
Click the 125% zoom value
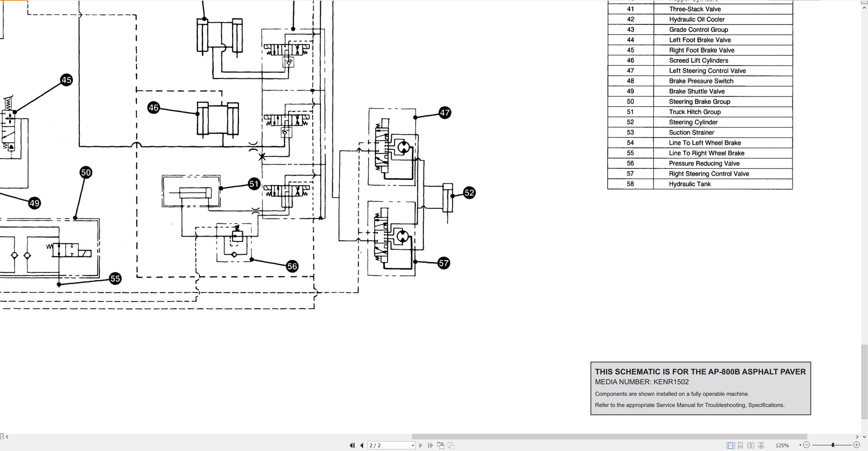[x=782, y=445]
